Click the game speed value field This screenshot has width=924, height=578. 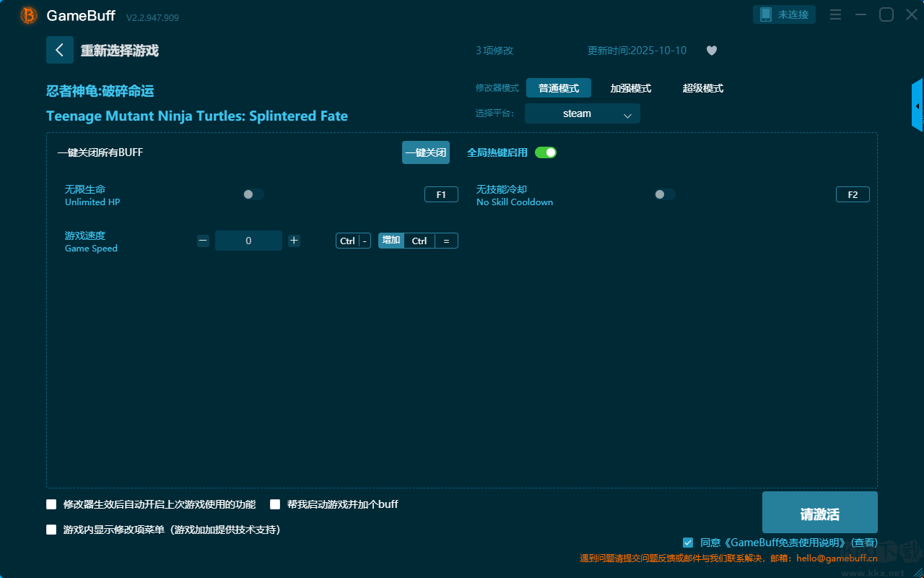(248, 241)
